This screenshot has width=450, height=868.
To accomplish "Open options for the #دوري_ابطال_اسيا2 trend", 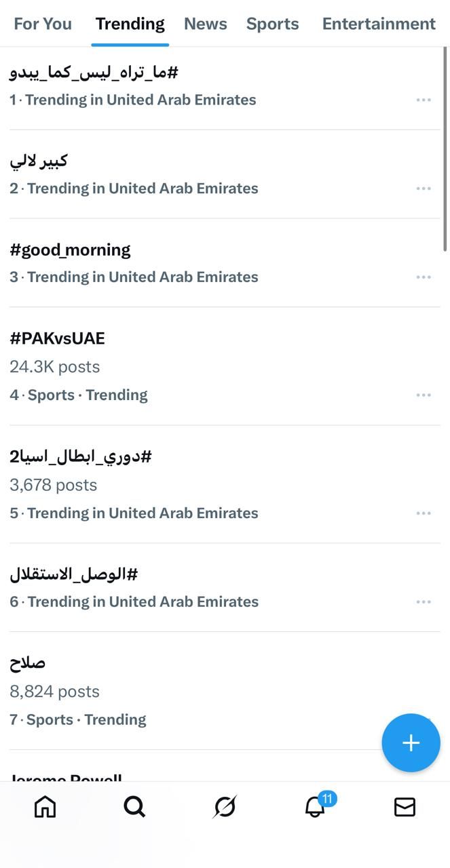I will pos(424,513).
